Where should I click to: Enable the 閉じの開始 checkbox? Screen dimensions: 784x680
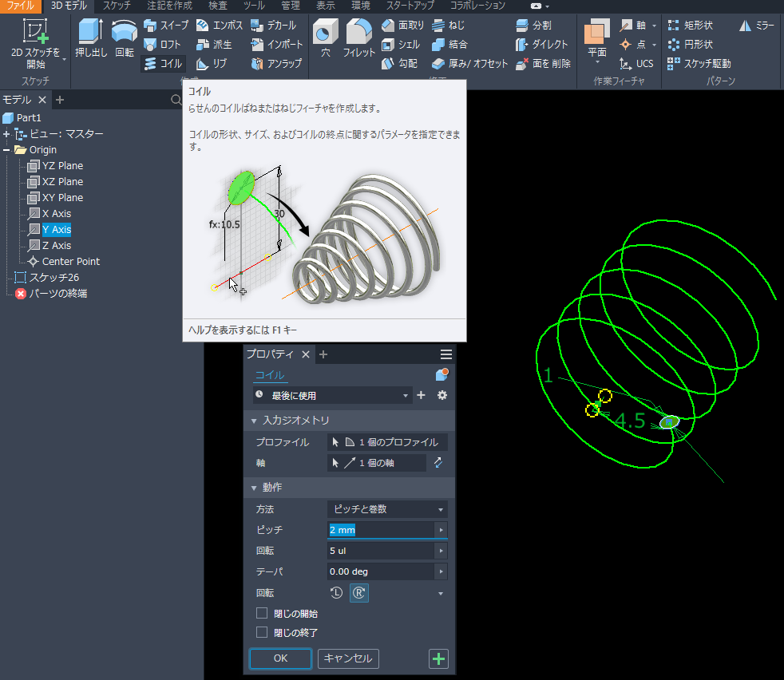click(262, 614)
